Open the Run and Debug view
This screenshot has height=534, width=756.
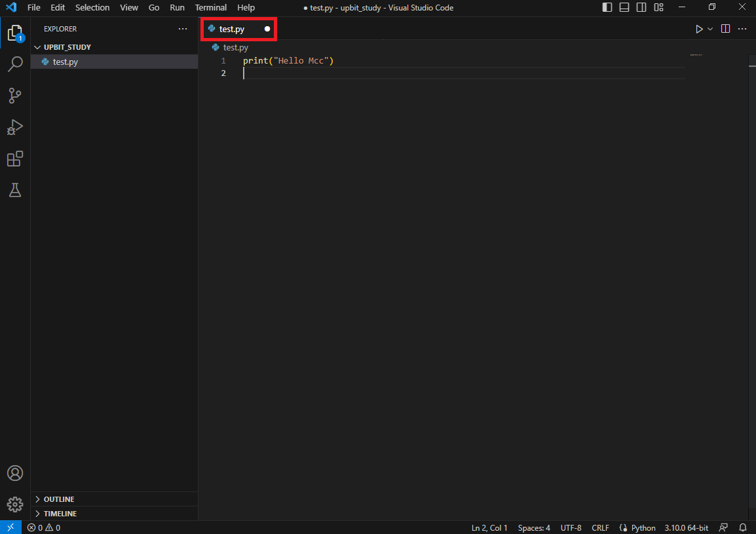pos(15,127)
